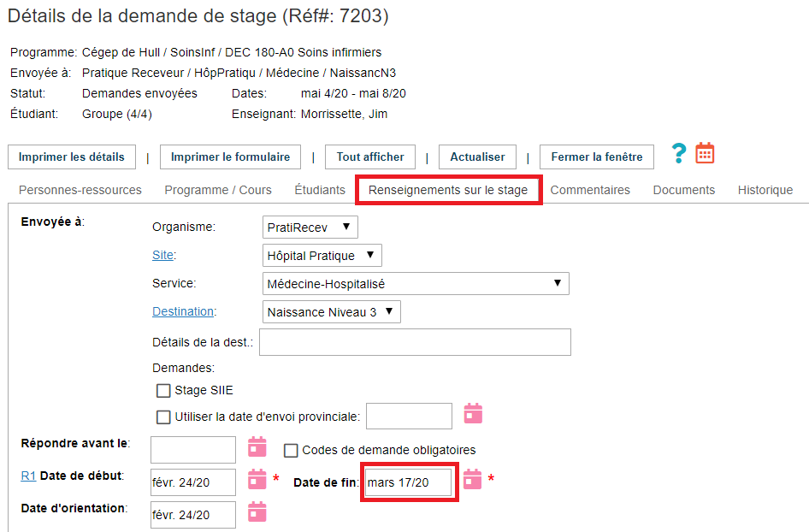Click the R1 link beside Date de début
Image resolution: width=809 pixels, height=532 pixels.
click(x=27, y=476)
